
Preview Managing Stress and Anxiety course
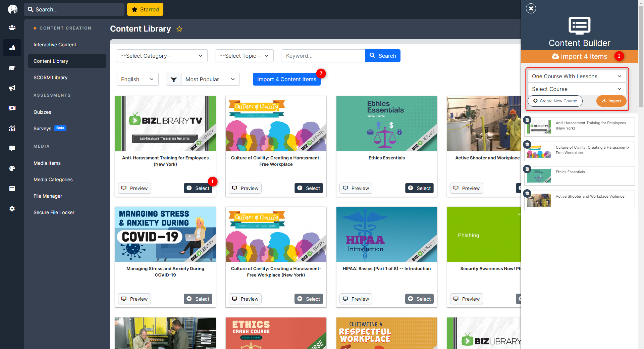click(135, 299)
